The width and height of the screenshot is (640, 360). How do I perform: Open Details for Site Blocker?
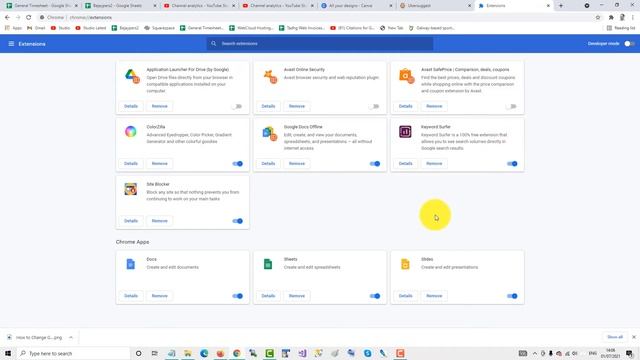click(131, 221)
